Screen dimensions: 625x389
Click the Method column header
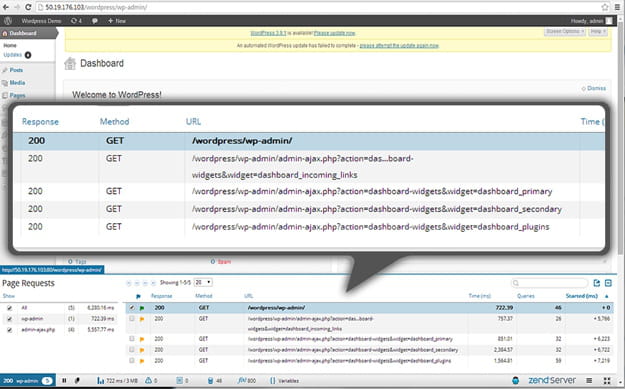click(x=204, y=296)
